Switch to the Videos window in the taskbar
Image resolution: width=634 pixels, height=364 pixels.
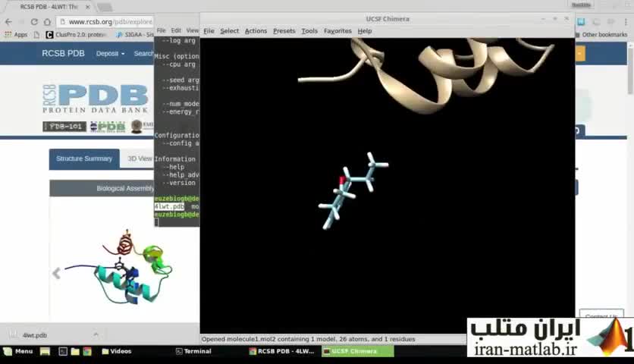pos(117,351)
